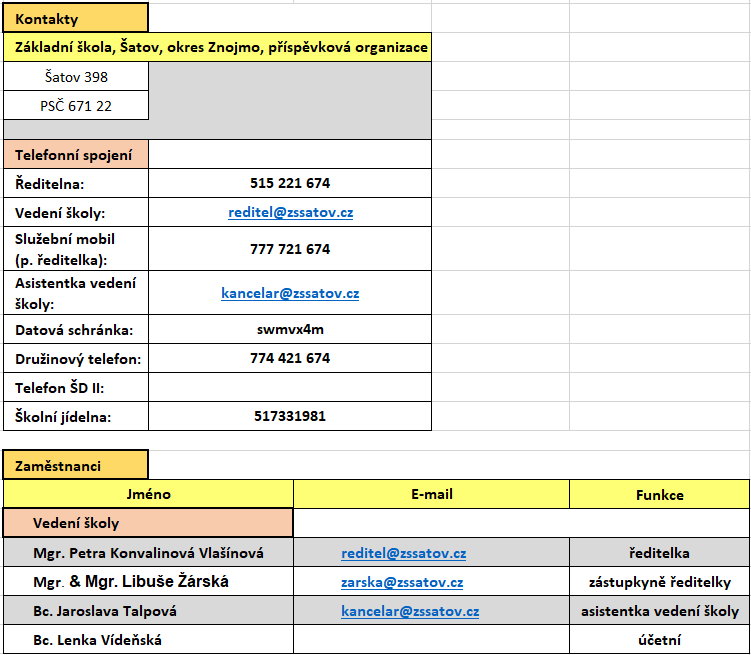This screenshot has height=655, width=751.
Task: Open kancelar@zssatov.cz link beside Asistentka vedení školy:
Action: [x=290, y=293]
